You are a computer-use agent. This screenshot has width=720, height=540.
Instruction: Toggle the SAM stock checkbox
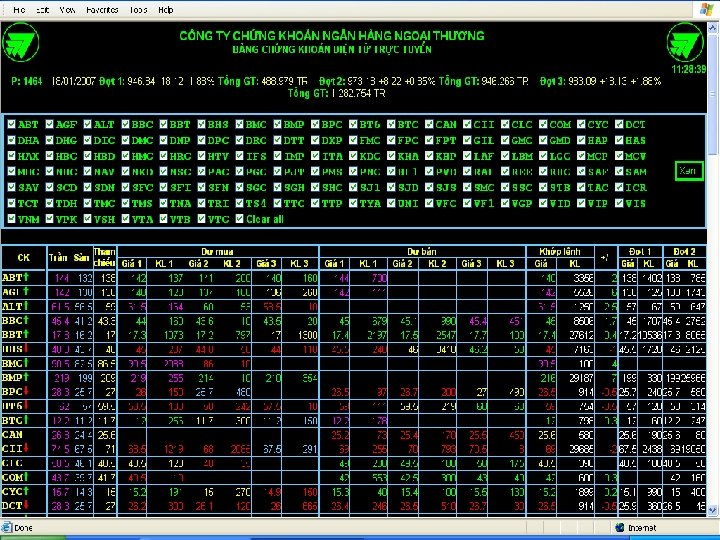coord(619,171)
